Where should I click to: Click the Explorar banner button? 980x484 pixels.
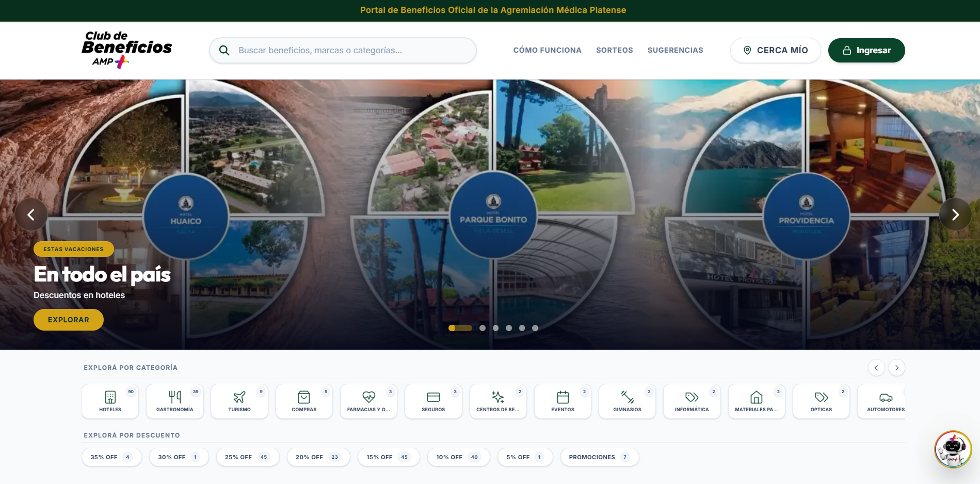click(69, 320)
